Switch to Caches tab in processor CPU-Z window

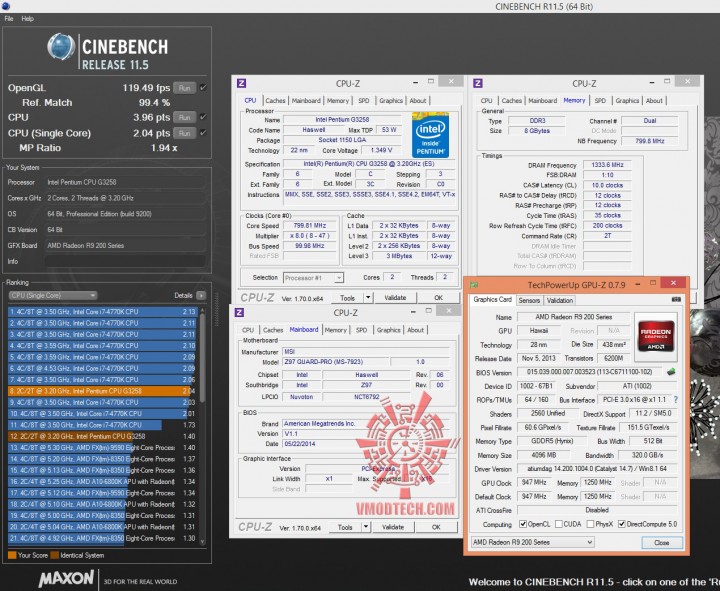tap(276, 101)
